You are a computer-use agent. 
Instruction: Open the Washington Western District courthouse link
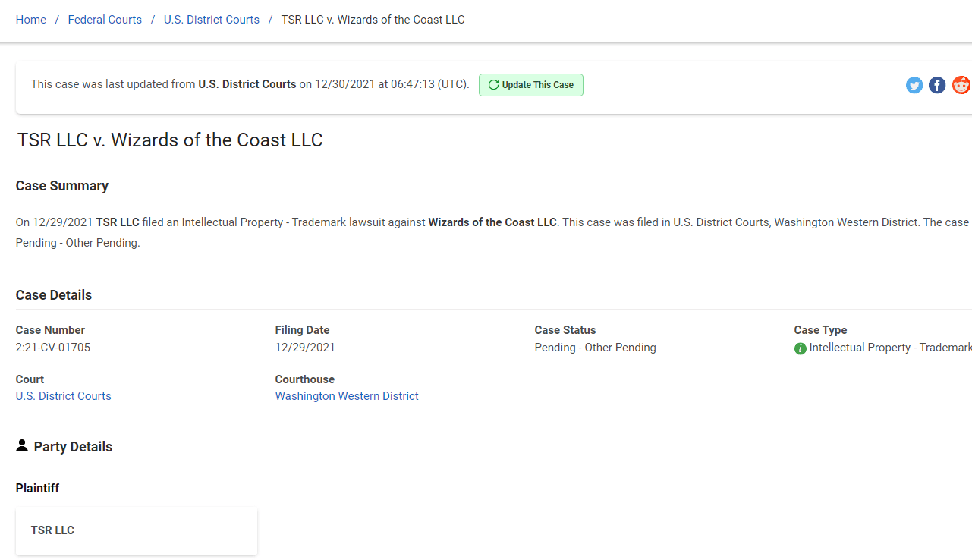(347, 396)
